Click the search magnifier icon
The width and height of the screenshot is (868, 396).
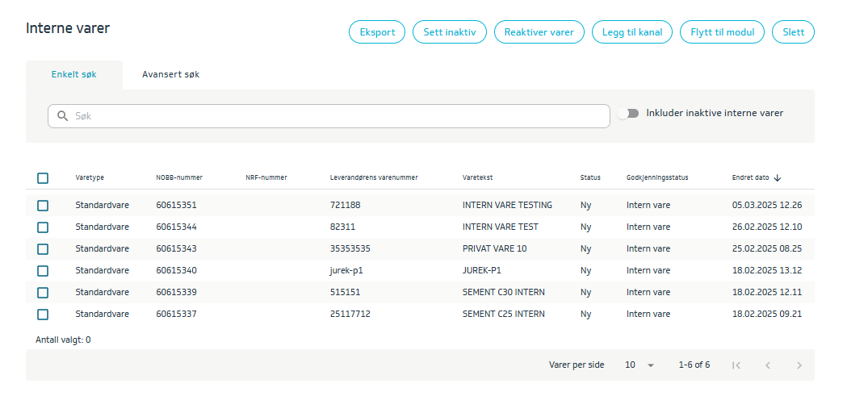point(61,116)
